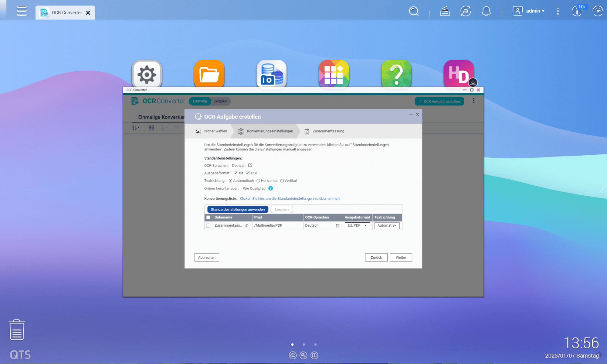Open the desktop search magnifier icon
The image size is (607, 364).
[413, 11]
